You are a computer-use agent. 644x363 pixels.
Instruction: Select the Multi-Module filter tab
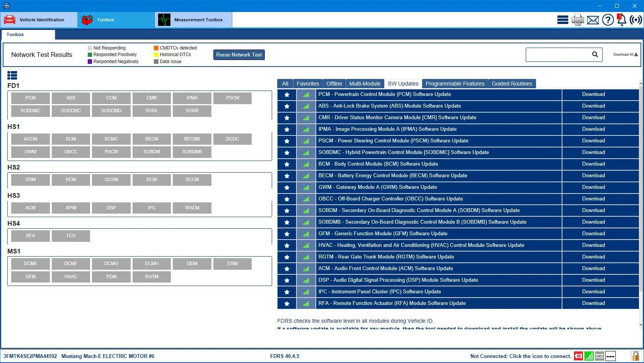365,84
